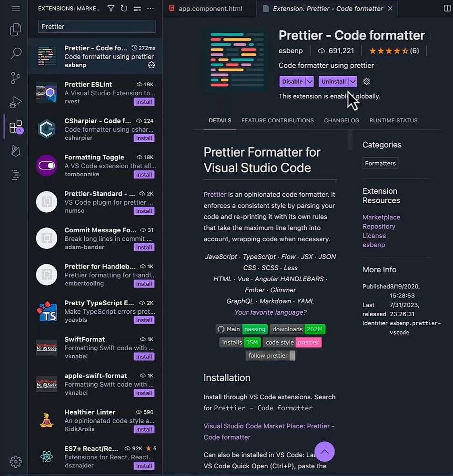Viewport: 453px width, 476px height.
Task: Open the hamburger application menu
Action: point(16,9)
